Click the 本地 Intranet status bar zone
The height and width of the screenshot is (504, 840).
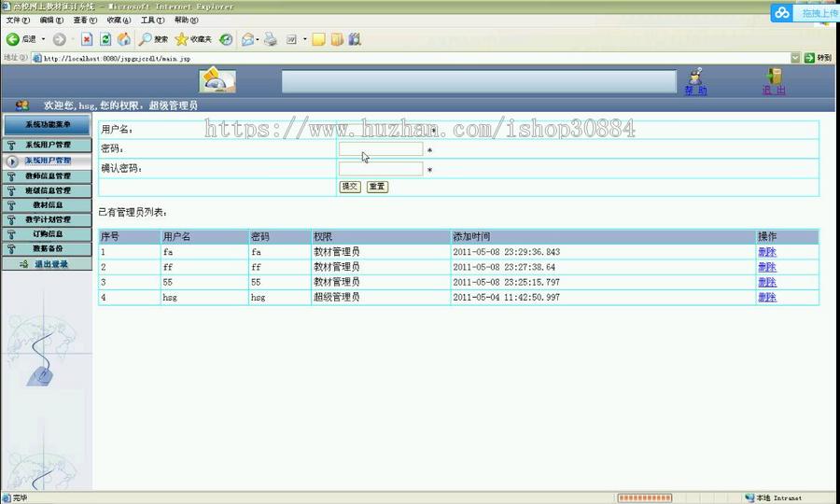776,498
